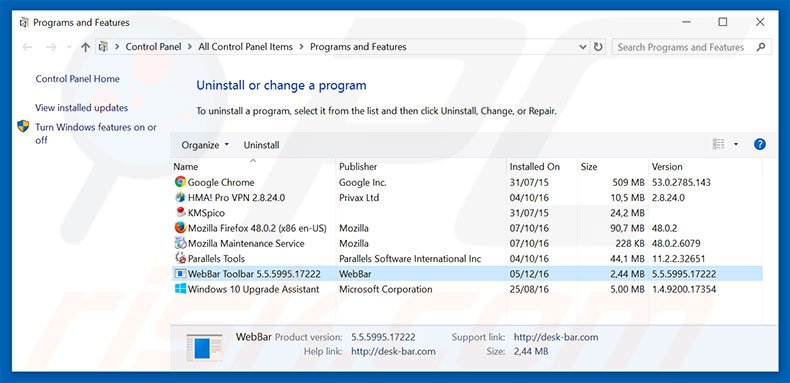Open the recent locations dropdown arrow

[x=69, y=47]
